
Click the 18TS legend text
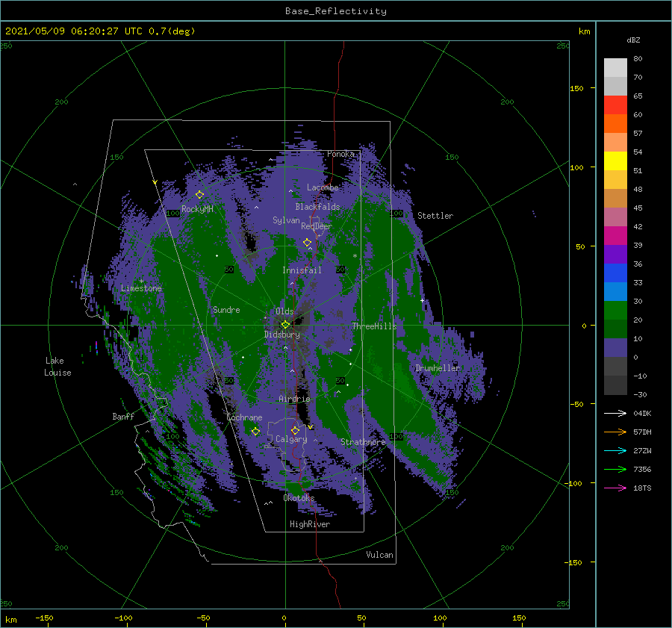pyautogui.click(x=642, y=488)
